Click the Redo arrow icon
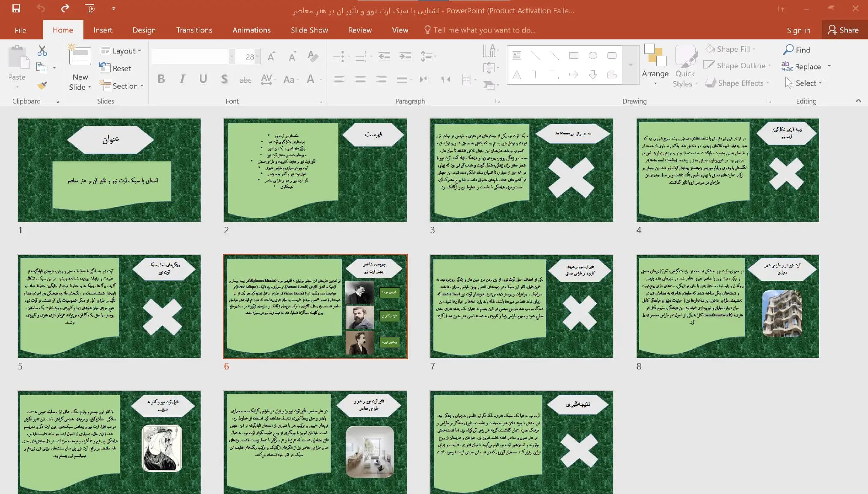Image resolution: width=868 pixels, height=494 pixels. [65, 9]
